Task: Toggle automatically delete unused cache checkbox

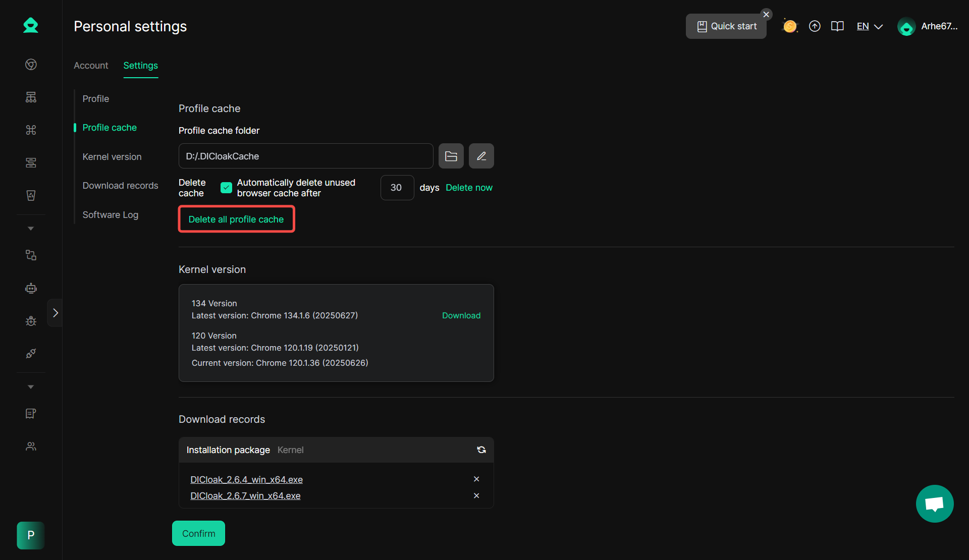Action: (226, 188)
